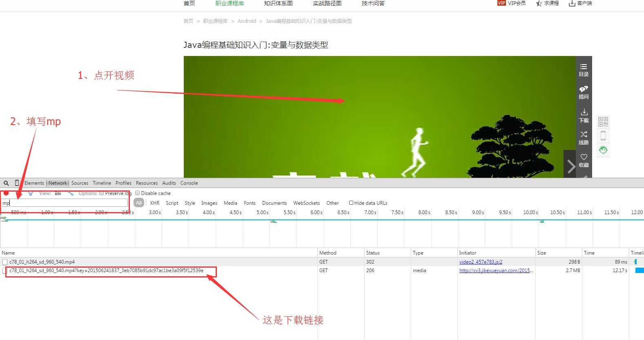Click the Android breadcrumb link
The height and width of the screenshot is (340, 644).
[247, 21]
